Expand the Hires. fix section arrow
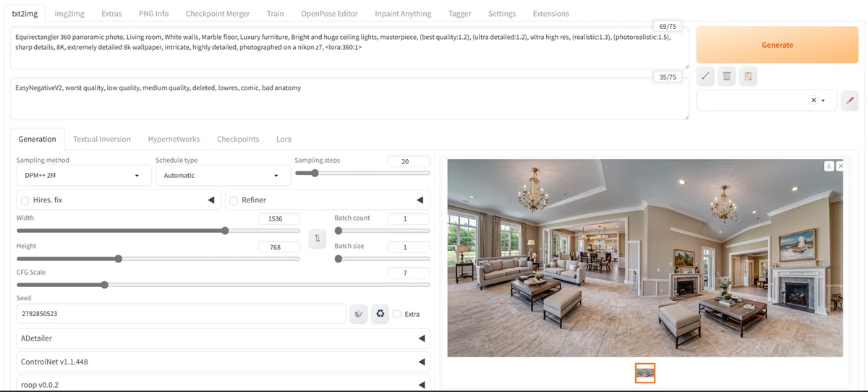This screenshot has width=868, height=392. click(x=212, y=200)
